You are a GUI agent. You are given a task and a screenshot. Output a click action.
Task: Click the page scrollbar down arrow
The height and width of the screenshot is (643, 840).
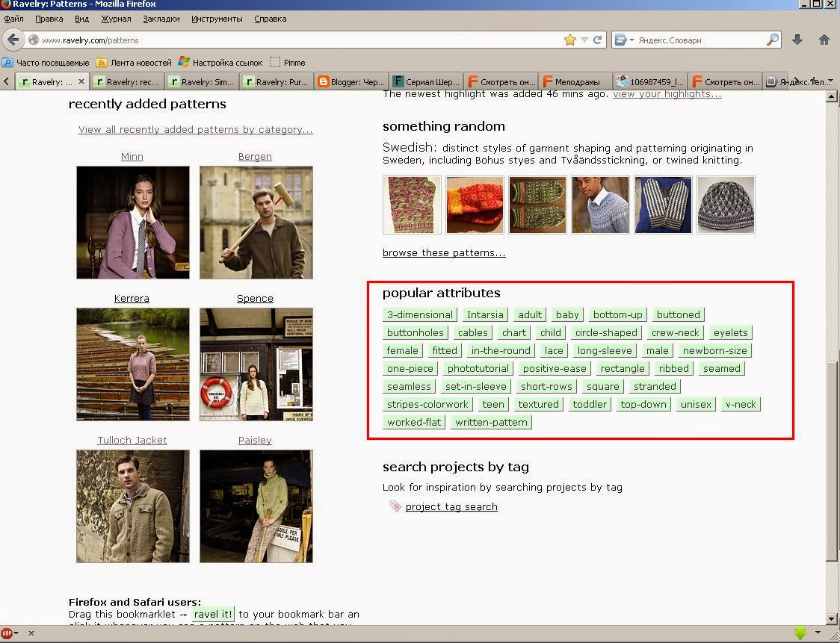tap(832, 620)
